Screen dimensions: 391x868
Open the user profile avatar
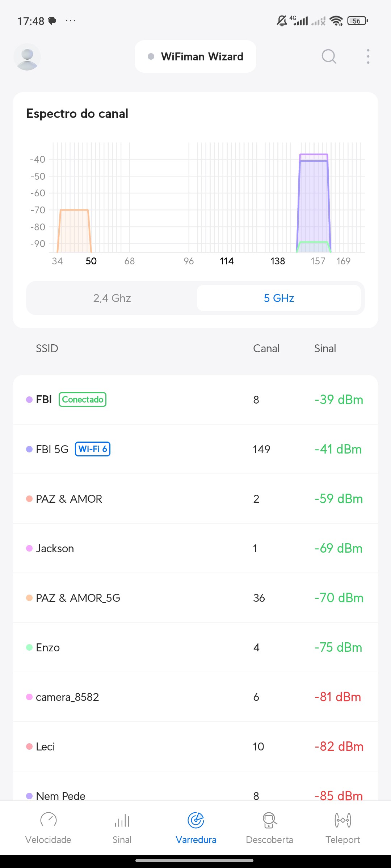pyautogui.click(x=27, y=57)
